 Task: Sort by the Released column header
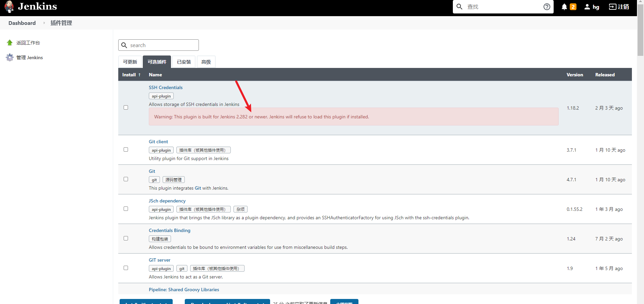605,75
